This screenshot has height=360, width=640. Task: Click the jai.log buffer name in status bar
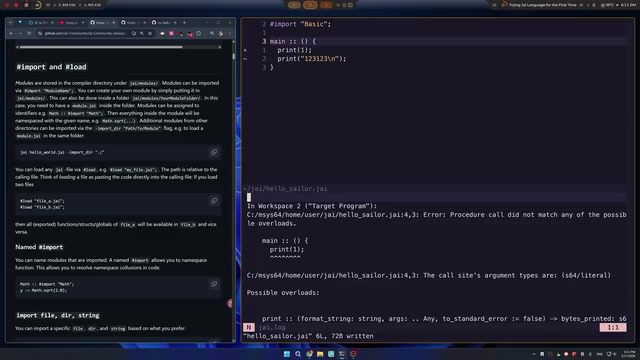(x=272, y=327)
